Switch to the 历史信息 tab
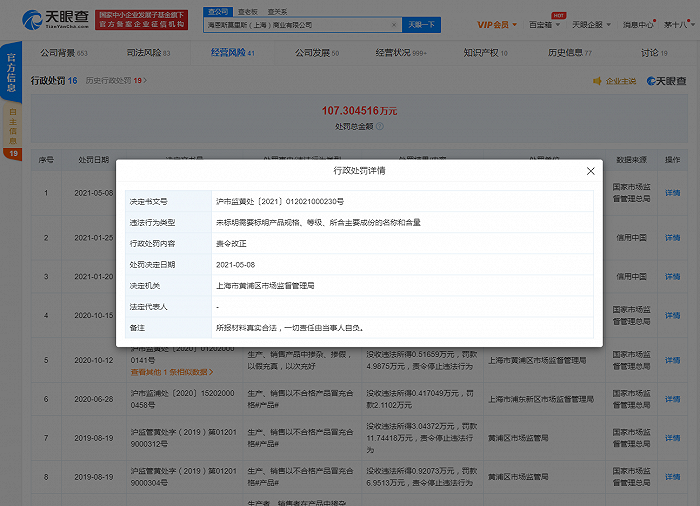Screen dimensions: 700x506 pyautogui.click(x=569, y=53)
